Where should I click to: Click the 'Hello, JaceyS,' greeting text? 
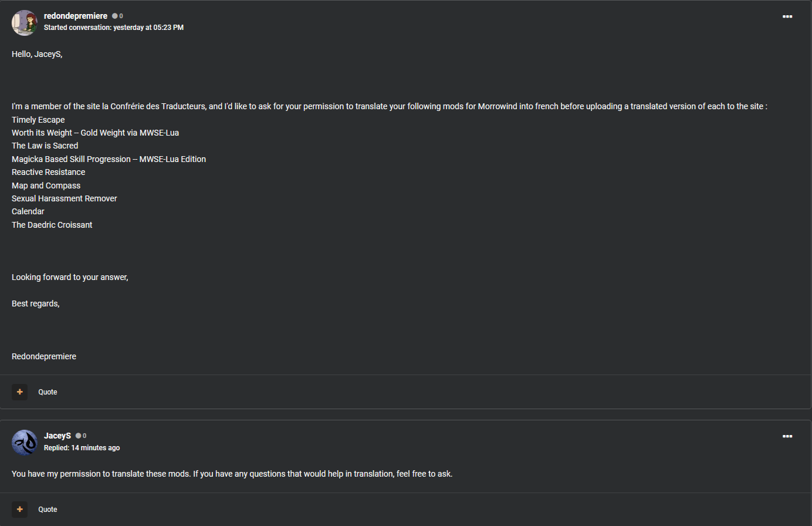(37, 54)
